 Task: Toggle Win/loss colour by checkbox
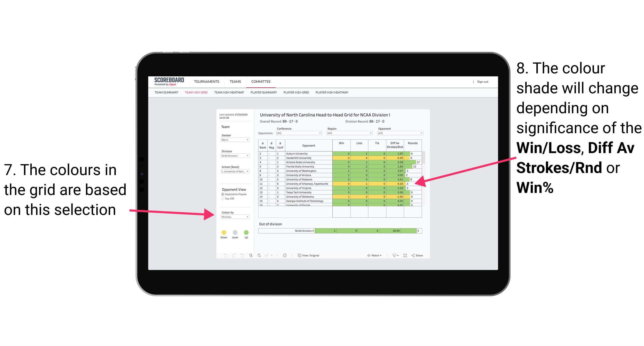pos(233,217)
